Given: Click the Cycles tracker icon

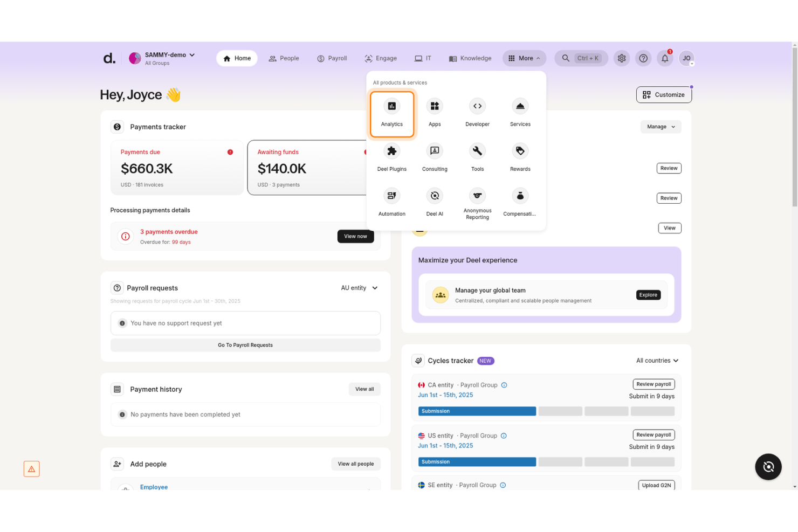Looking at the screenshot, I should 418,361.
